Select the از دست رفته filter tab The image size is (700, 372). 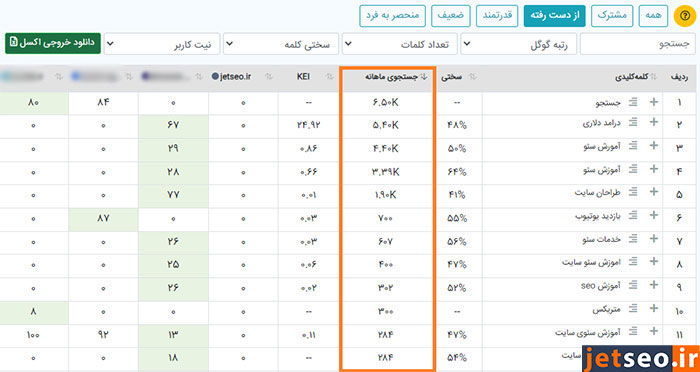(x=554, y=16)
